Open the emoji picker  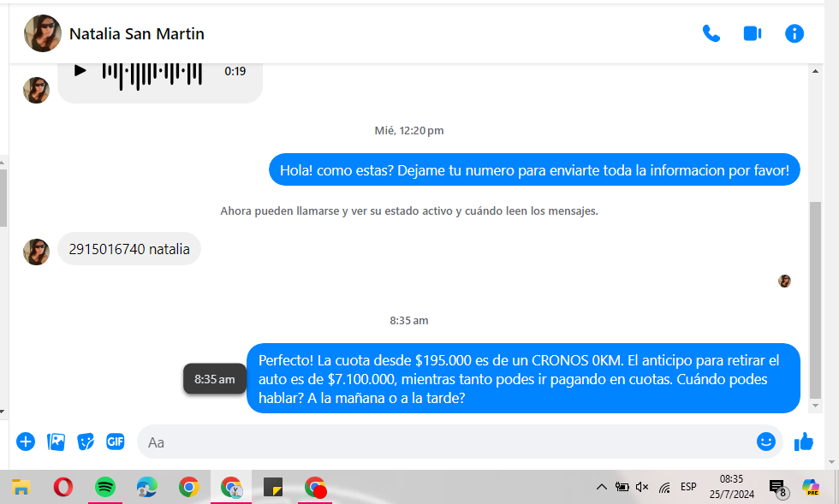765,442
